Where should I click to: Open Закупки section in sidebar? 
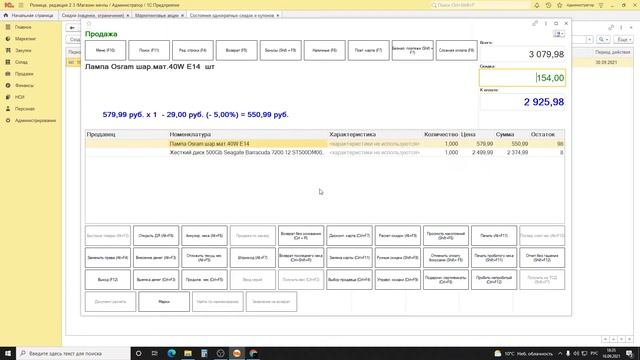click(23, 50)
